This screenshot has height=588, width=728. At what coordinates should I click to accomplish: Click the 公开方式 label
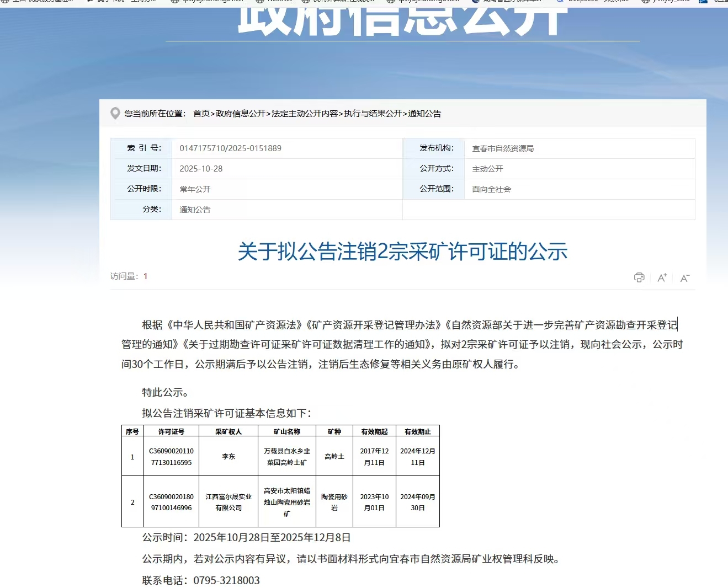tap(437, 168)
